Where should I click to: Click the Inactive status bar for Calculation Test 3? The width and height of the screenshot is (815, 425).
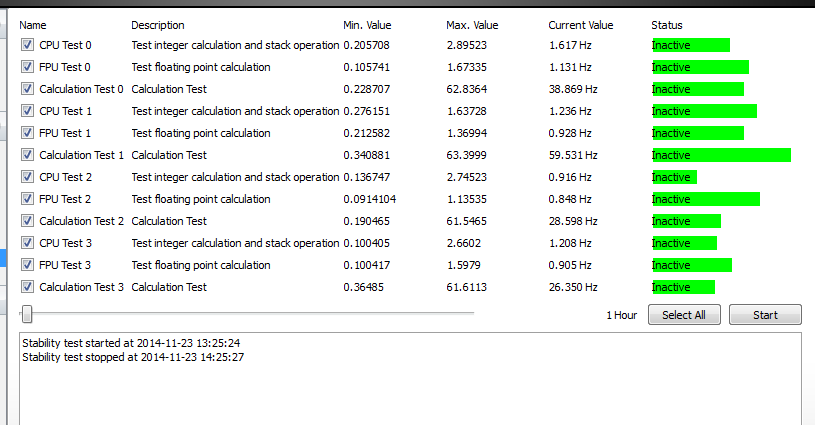click(683, 287)
